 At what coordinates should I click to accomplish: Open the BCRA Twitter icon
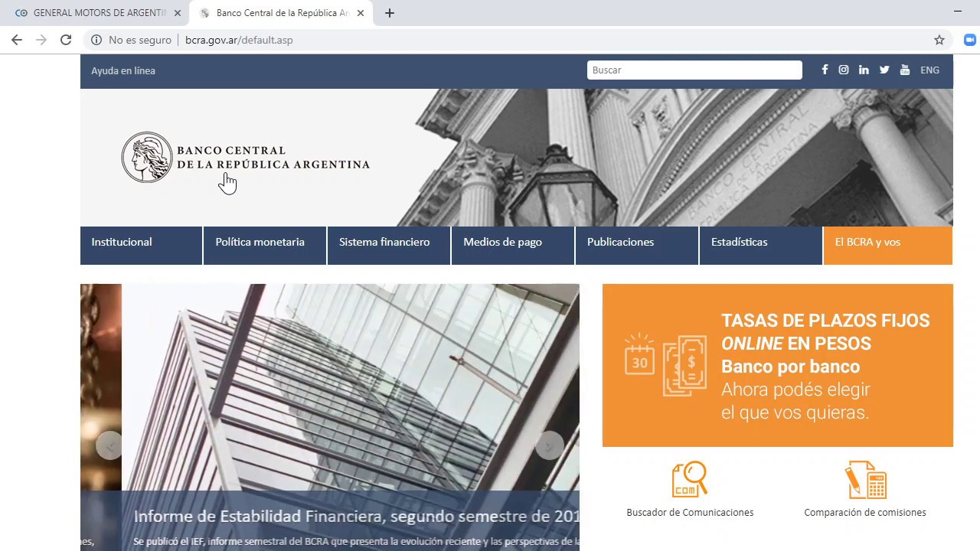pyautogui.click(x=884, y=70)
